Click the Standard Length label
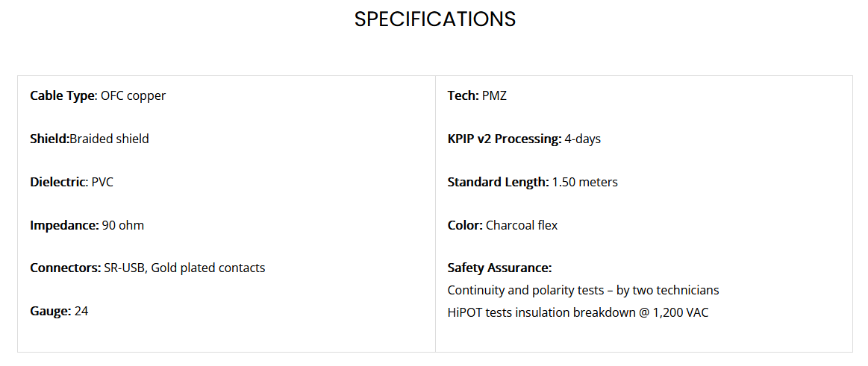This screenshot has width=868, height=366. click(x=499, y=182)
